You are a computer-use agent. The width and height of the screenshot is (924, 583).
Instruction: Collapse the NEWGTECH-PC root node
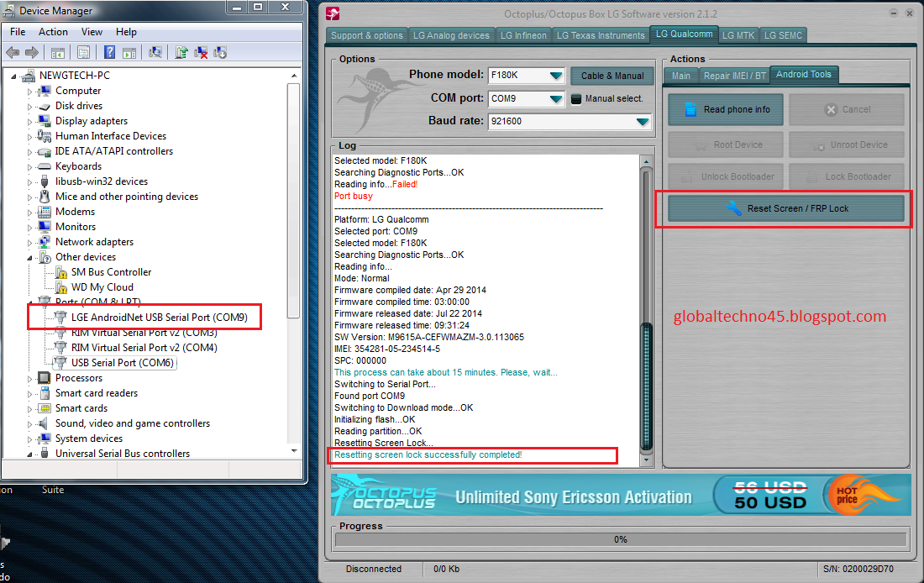click(x=13, y=76)
